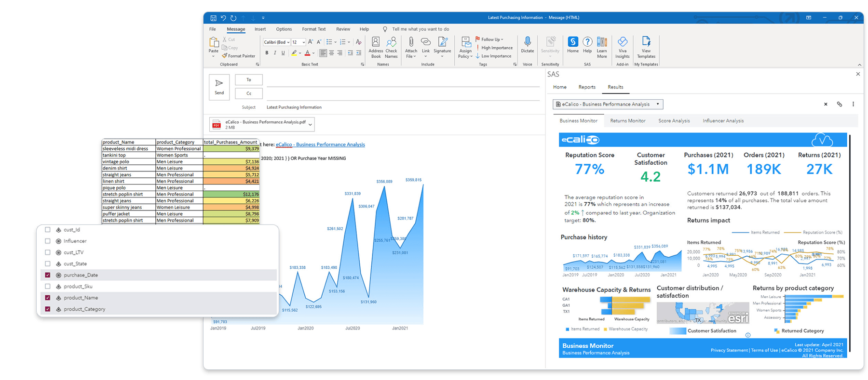Click the Paste clipboard icon
Image resolution: width=868 pixels, height=380 pixels.
pyautogui.click(x=214, y=43)
